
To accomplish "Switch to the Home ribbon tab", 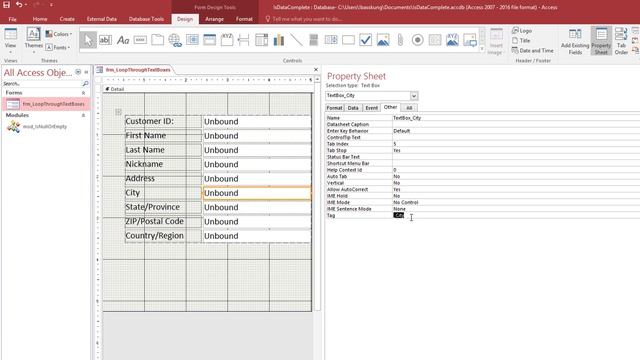I will coord(40,19).
